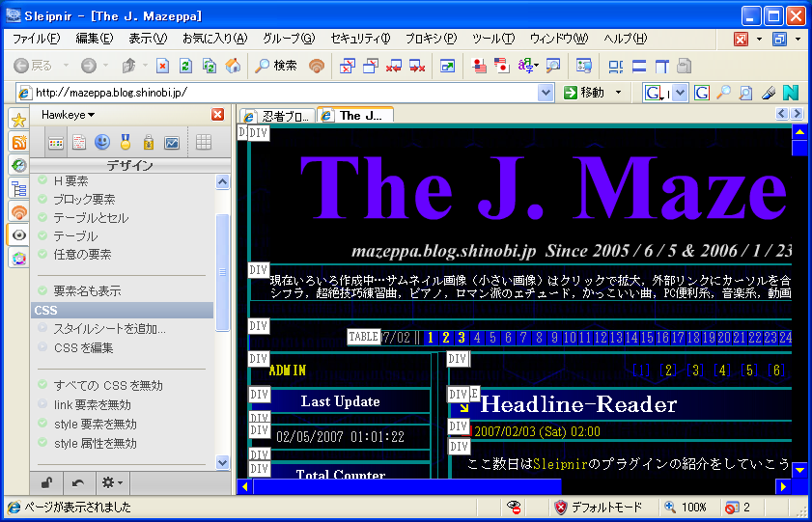
Task: Open RSS feed panel in sidebar
Action: point(18,142)
